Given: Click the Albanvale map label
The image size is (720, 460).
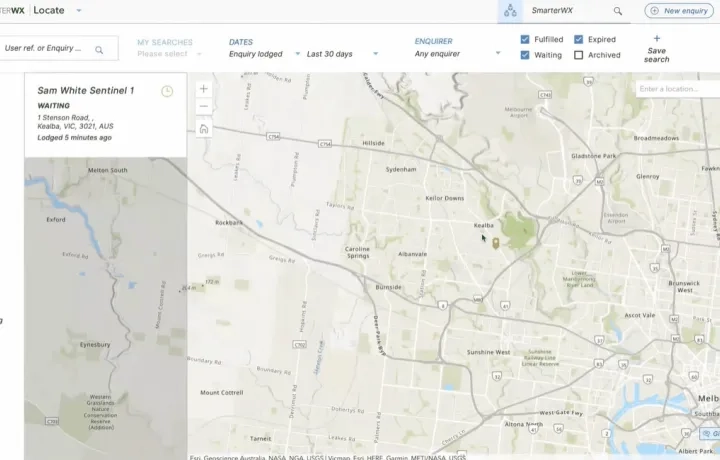Looking at the screenshot, I should [412, 254].
